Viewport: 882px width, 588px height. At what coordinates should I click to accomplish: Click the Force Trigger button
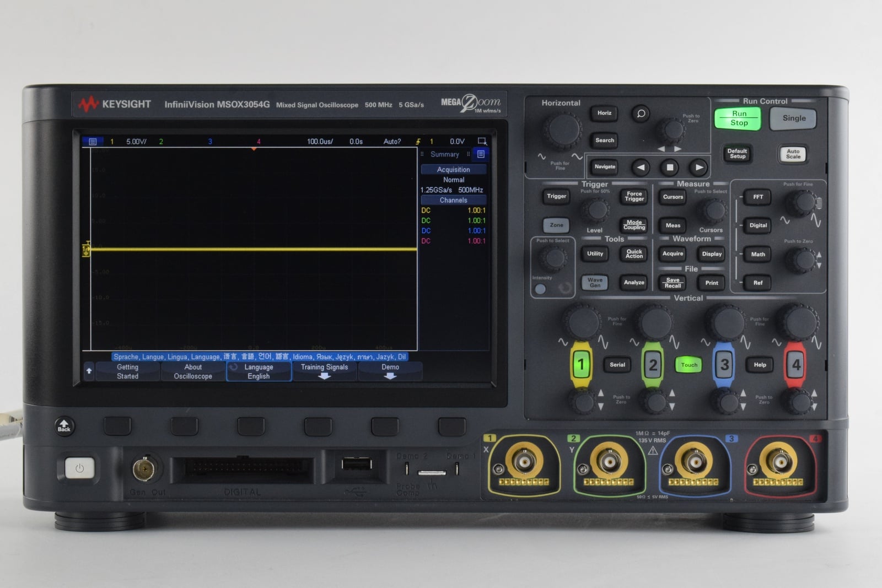(x=634, y=196)
